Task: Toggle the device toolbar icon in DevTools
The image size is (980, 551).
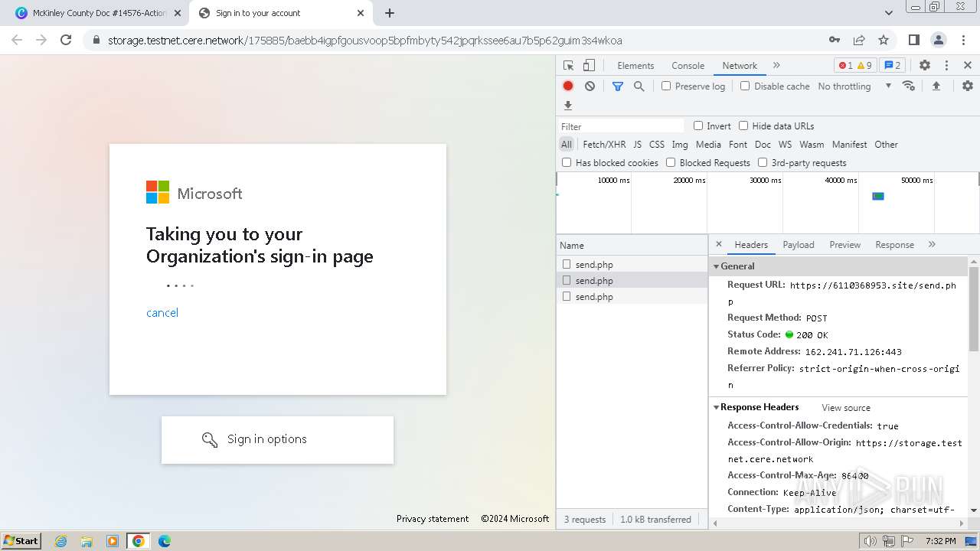Action: tap(589, 66)
